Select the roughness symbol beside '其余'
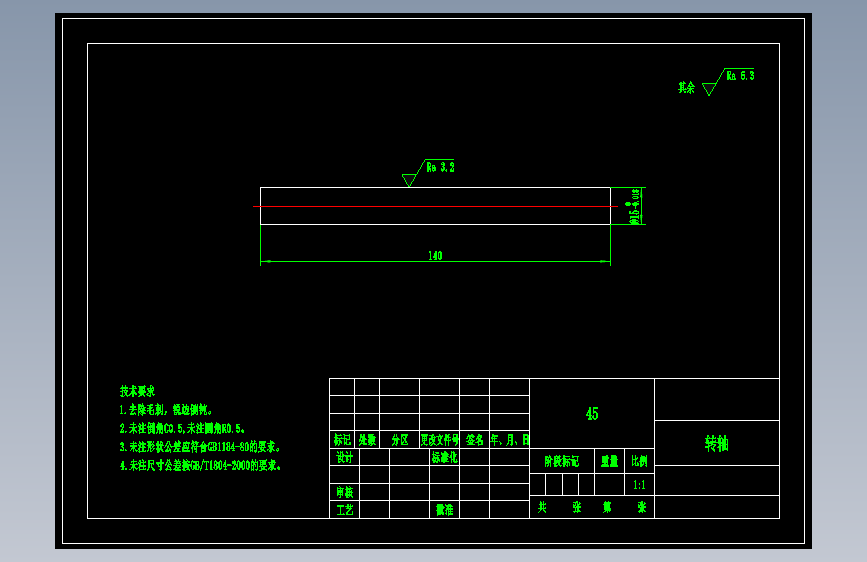867x562 pixels. [x=713, y=82]
